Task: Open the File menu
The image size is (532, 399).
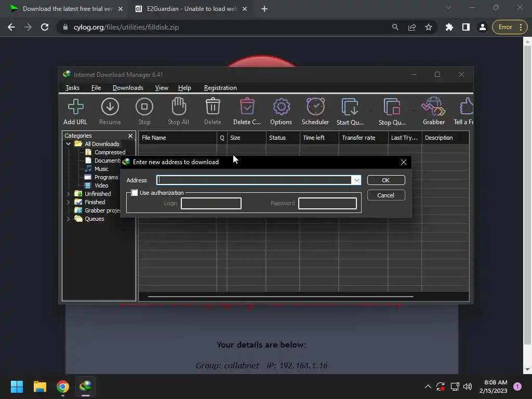Action: tap(96, 88)
